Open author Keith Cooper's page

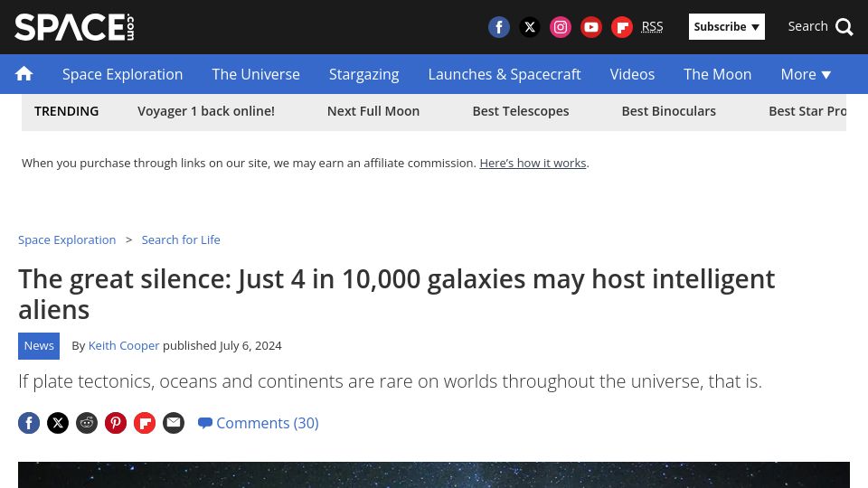[x=124, y=346]
